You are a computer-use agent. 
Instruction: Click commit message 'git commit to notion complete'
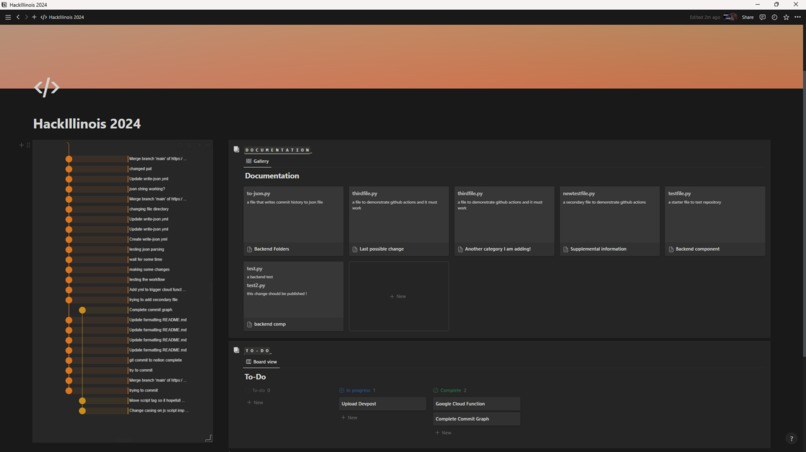pyautogui.click(x=155, y=360)
